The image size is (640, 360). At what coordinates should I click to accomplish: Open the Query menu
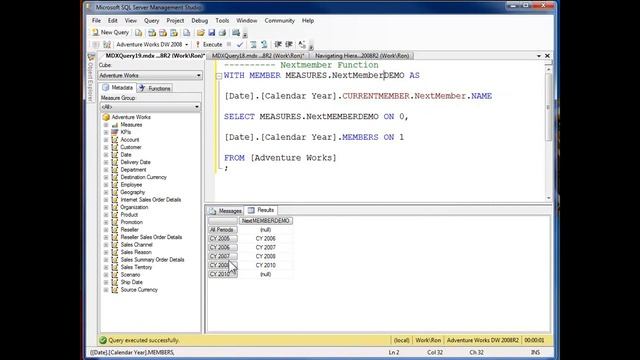point(151,20)
